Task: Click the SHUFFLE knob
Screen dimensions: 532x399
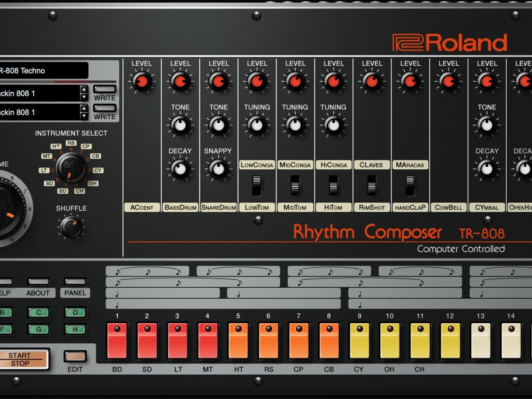Action: pos(71,227)
